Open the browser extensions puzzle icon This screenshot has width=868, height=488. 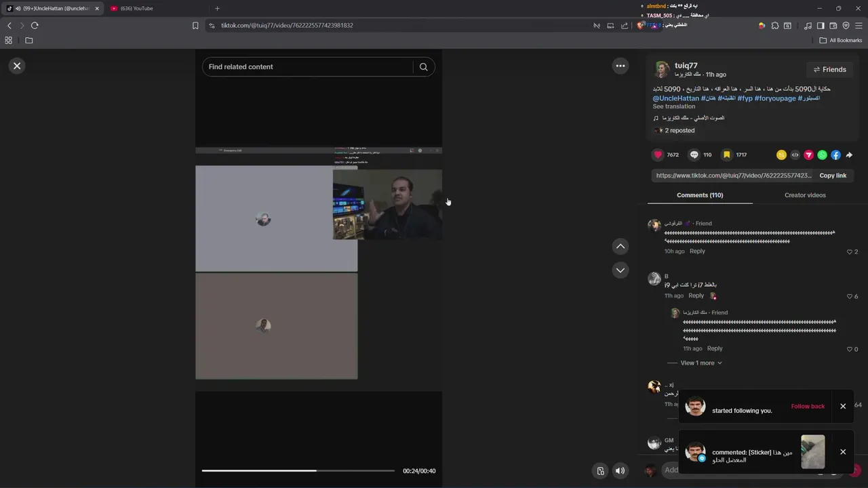[775, 25]
